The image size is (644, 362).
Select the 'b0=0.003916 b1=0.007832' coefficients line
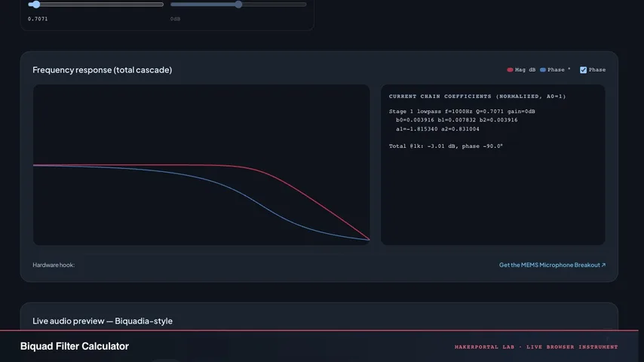coord(457,120)
